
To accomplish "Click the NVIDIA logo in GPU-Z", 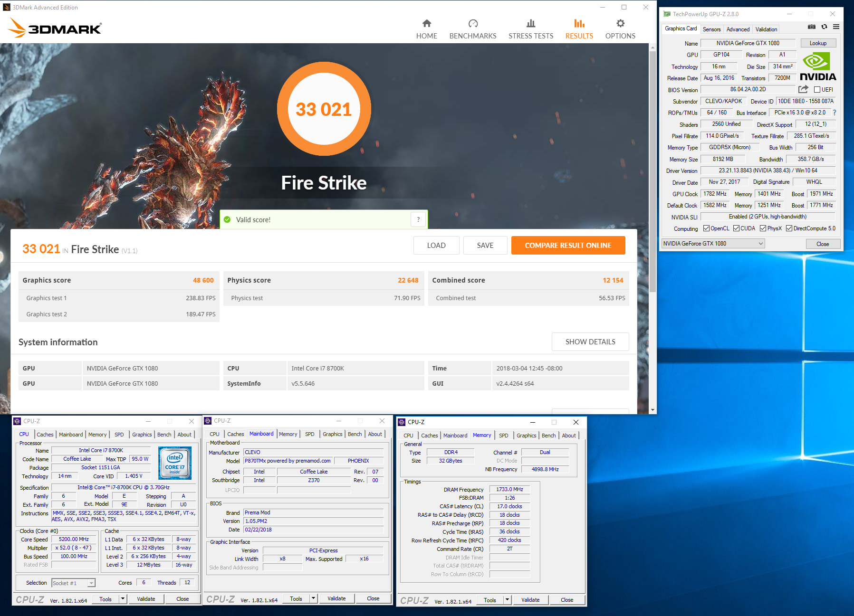I will click(818, 66).
